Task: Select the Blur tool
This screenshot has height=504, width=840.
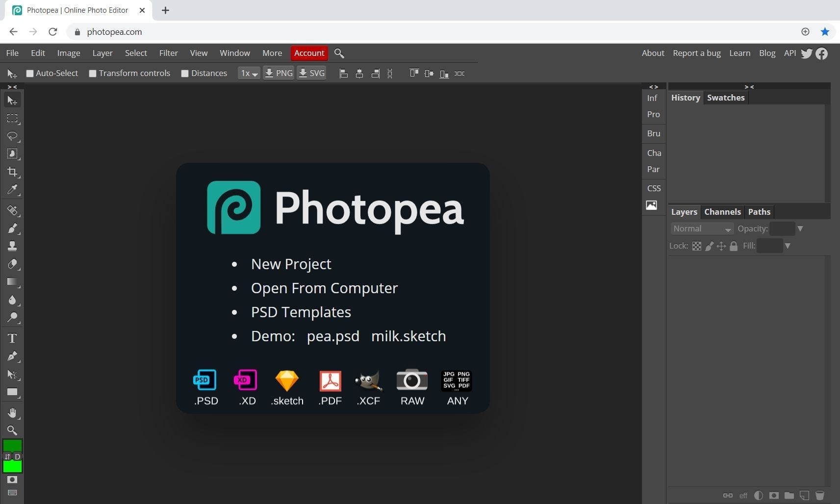Action: (12, 300)
